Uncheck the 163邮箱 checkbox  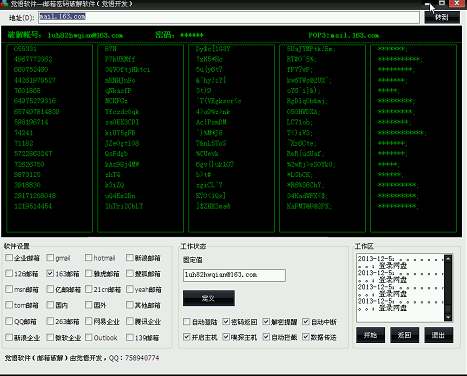[x=50, y=273]
